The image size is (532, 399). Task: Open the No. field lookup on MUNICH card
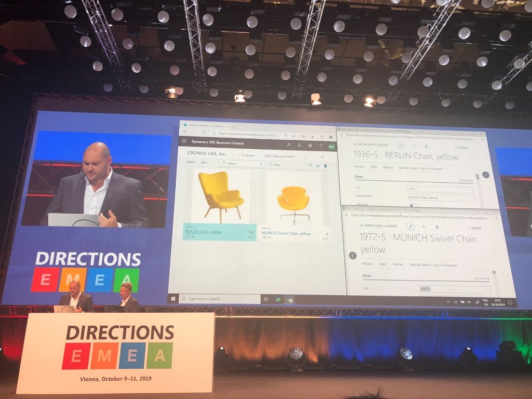tap(487, 290)
